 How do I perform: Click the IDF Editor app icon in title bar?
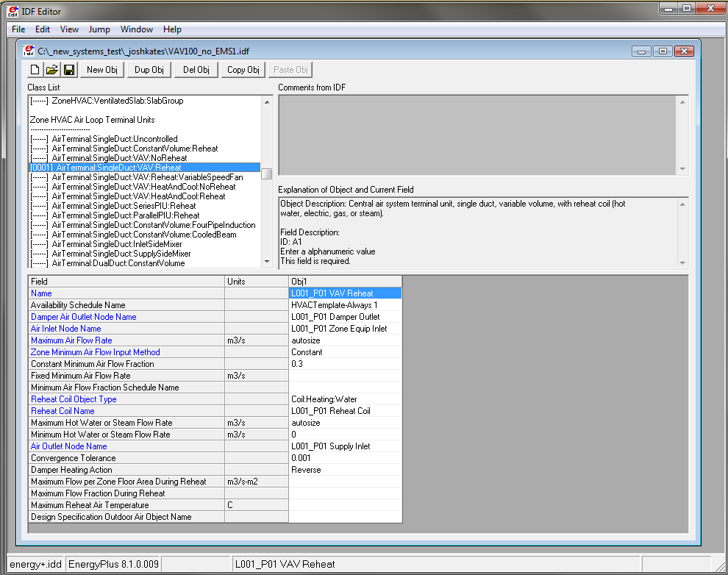[x=13, y=11]
